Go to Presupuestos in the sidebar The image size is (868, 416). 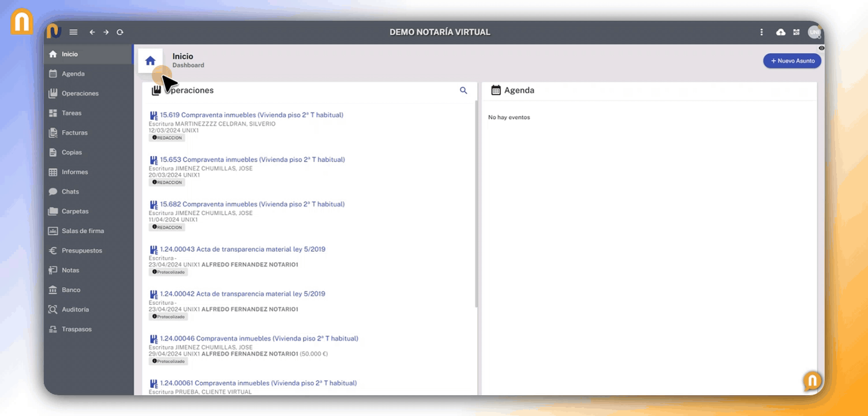point(81,251)
